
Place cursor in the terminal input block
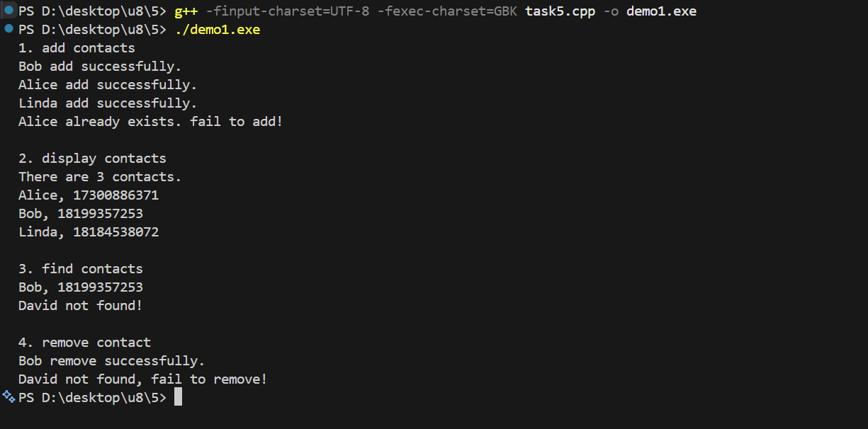[x=178, y=397]
